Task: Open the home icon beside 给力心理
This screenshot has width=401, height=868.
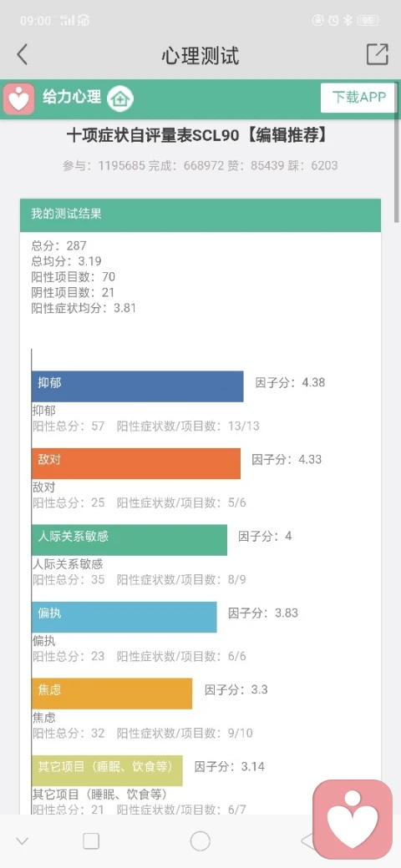Action: point(120,99)
